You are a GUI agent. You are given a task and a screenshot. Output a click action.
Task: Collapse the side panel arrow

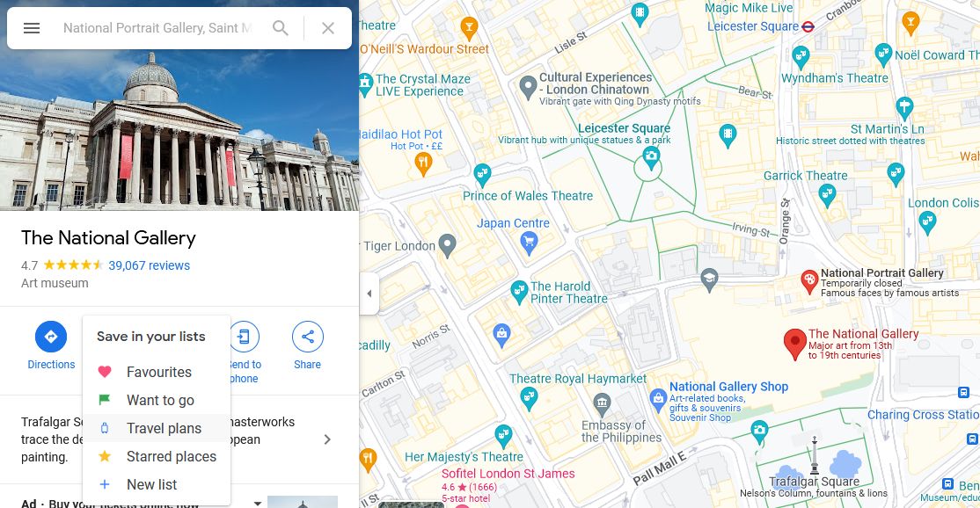(369, 294)
